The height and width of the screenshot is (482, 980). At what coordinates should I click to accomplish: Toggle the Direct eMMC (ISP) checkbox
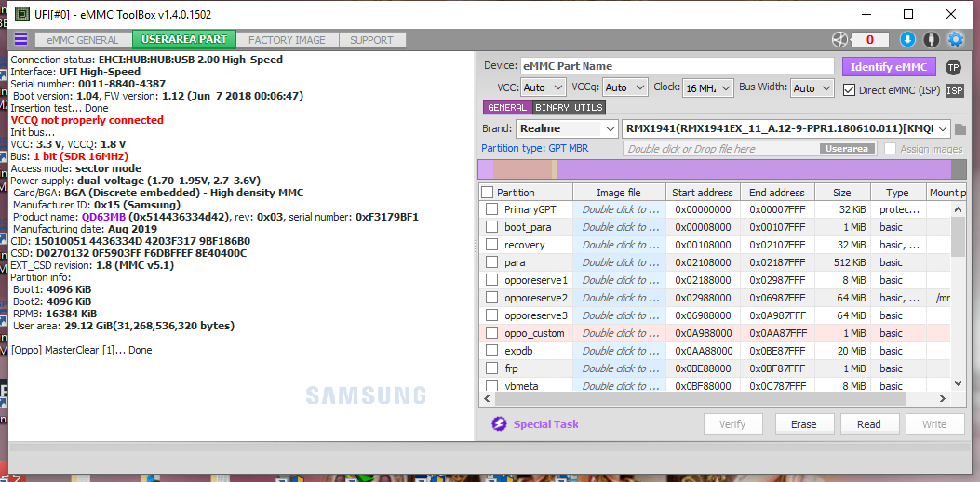click(849, 90)
